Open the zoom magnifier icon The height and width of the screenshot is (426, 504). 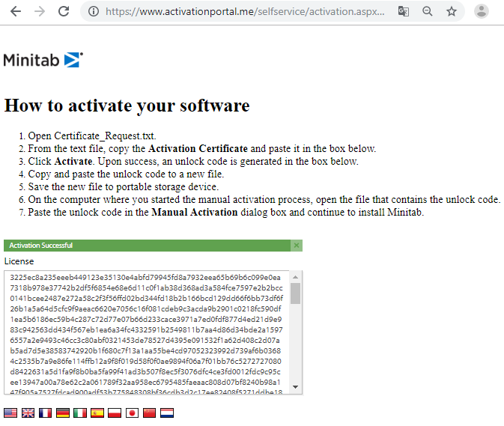(427, 11)
